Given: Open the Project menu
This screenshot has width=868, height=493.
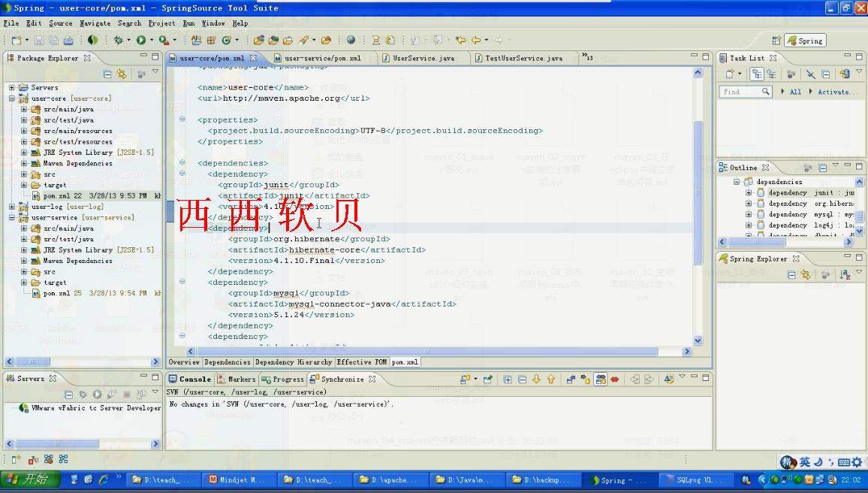Looking at the screenshot, I should pyautogui.click(x=161, y=23).
